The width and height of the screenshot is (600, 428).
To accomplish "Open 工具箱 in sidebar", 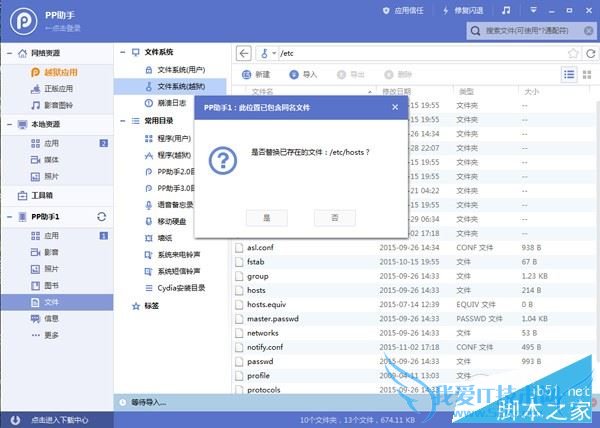I will [x=35, y=195].
